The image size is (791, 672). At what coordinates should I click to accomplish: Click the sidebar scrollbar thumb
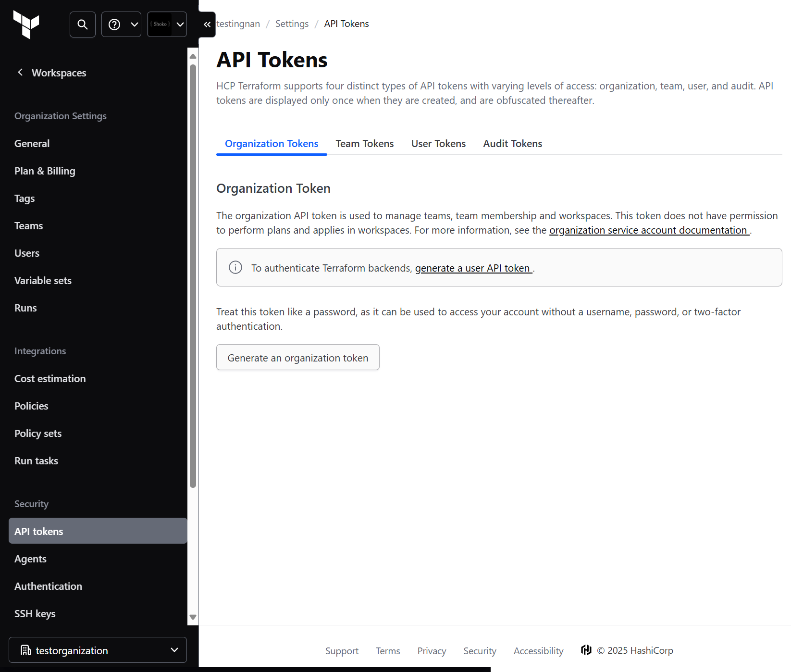(193, 276)
